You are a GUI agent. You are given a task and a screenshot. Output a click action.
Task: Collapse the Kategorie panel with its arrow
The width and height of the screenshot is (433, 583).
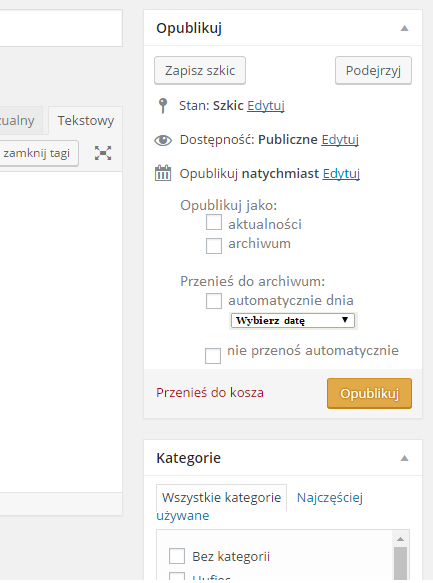pos(404,458)
